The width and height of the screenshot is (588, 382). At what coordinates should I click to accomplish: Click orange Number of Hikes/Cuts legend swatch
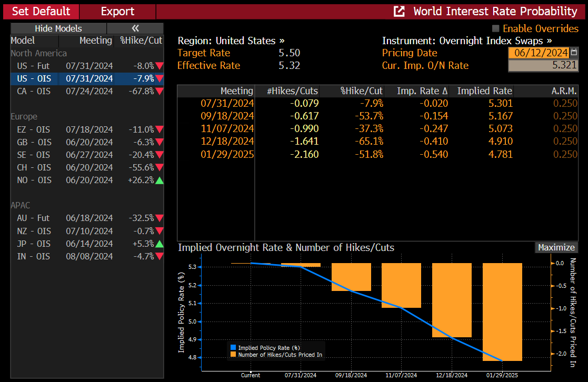point(233,354)
